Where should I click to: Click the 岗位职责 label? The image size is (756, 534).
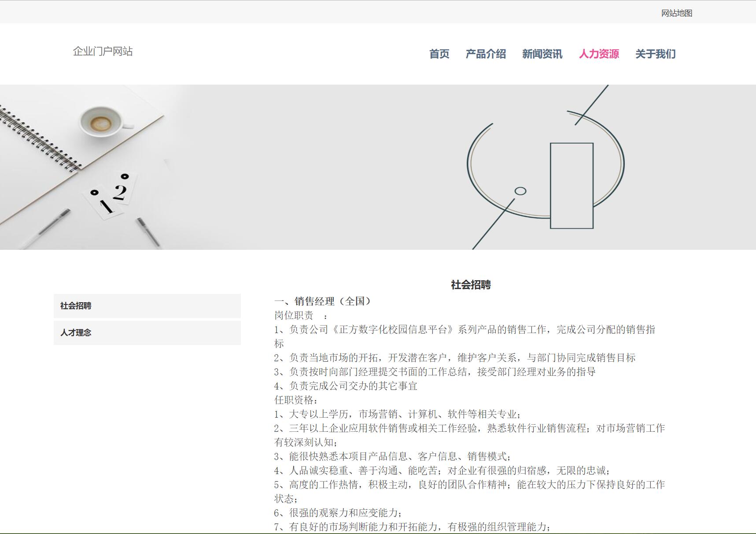301,315
